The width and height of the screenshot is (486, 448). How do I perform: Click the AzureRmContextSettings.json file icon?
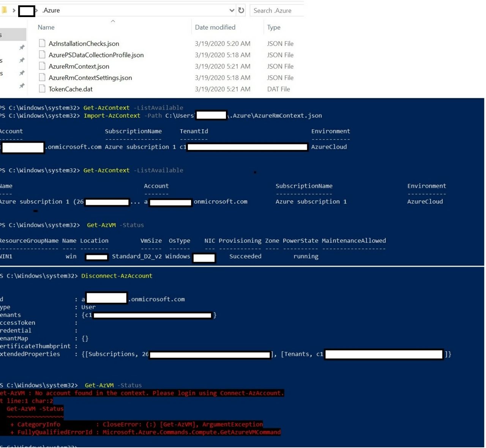click(43, 77)
